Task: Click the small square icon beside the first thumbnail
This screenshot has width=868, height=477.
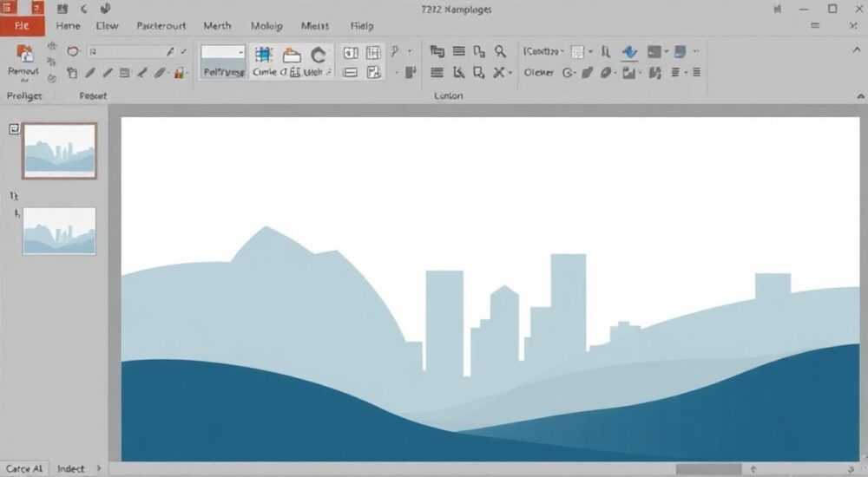Action: (14, 129)
